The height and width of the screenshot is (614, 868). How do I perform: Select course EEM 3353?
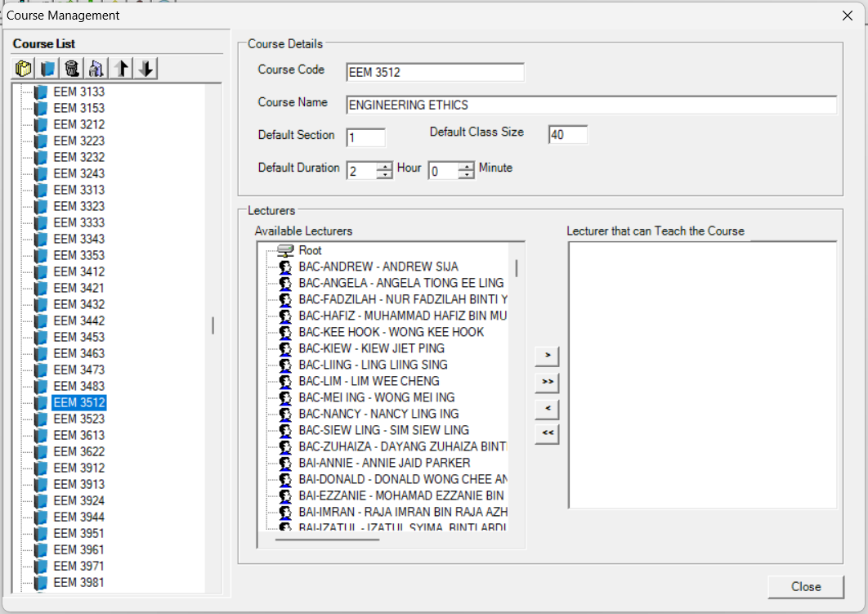point(79,255)
